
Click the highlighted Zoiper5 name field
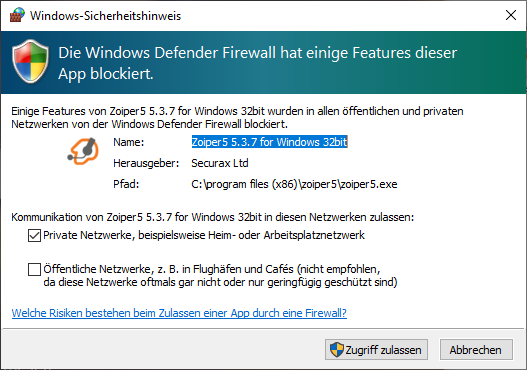(269, 142)
